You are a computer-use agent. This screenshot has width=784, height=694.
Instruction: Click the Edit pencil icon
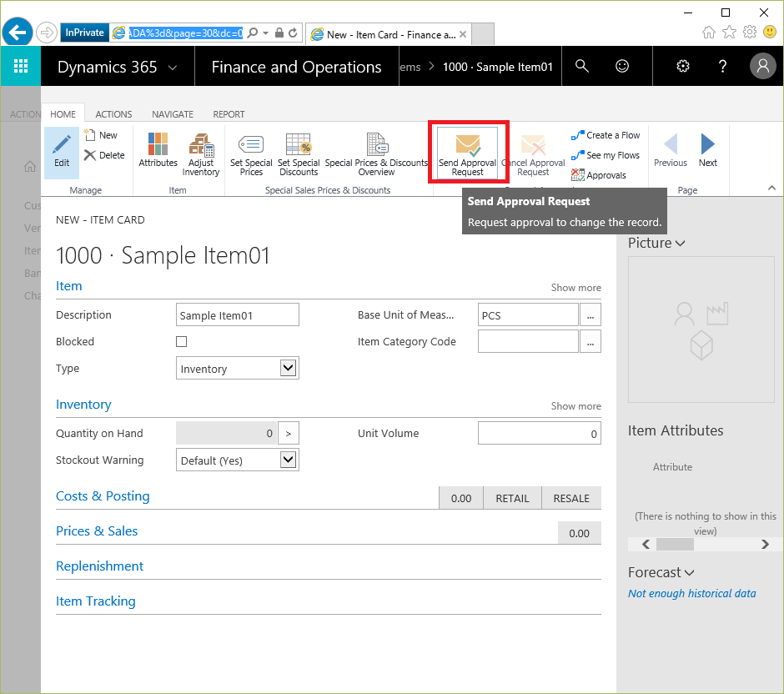[x=62, y=152]
